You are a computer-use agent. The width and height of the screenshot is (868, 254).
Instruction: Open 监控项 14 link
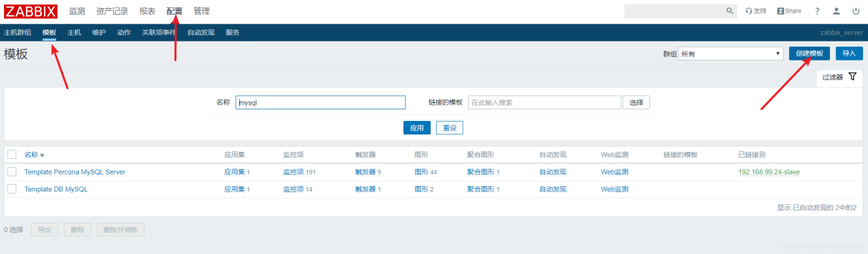[293, 189]
